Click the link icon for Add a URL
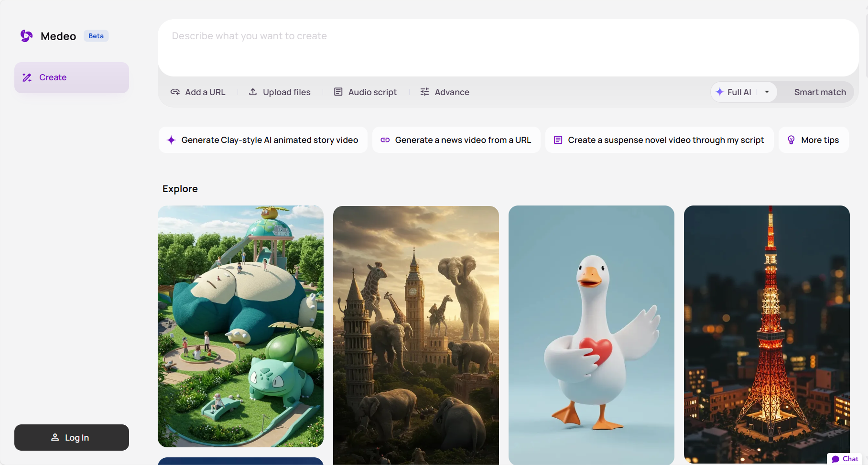The width and height of the screenshot is (868, 465). (x=175, y=92)
